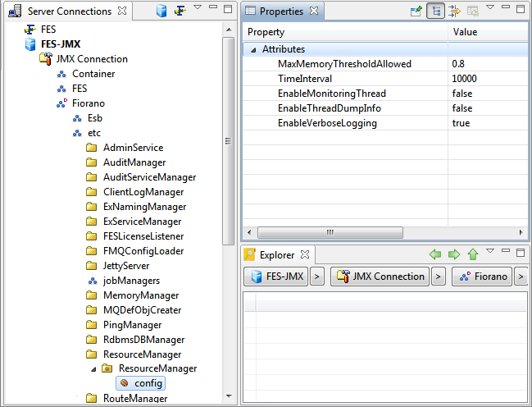Click the jobManagers node icon

[x=93, y=281]
